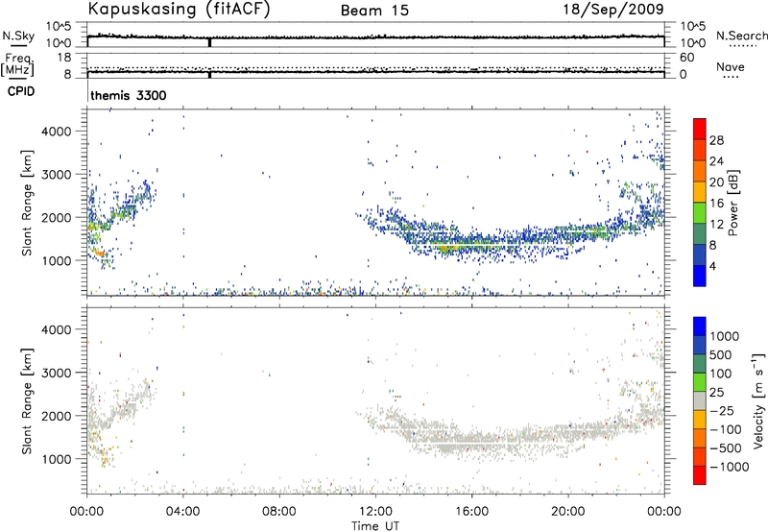Screen dimensions: 768x532
Task: Click the "Velocity [m s-1]" colorbar title
Action: (x=758, y=400)
